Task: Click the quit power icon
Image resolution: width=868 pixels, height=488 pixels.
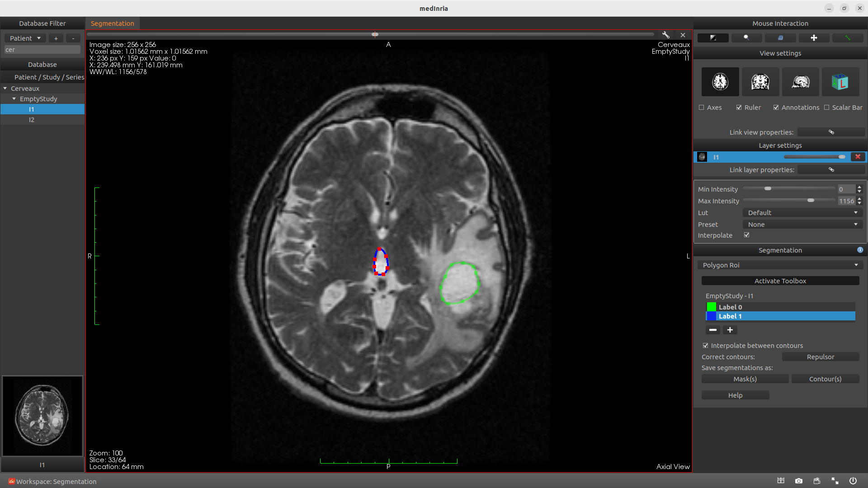Action: coord(853,481)
